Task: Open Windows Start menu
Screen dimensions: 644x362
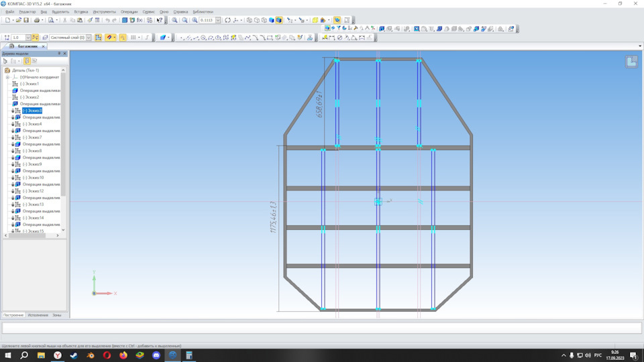Action: [x=8, y=355]
